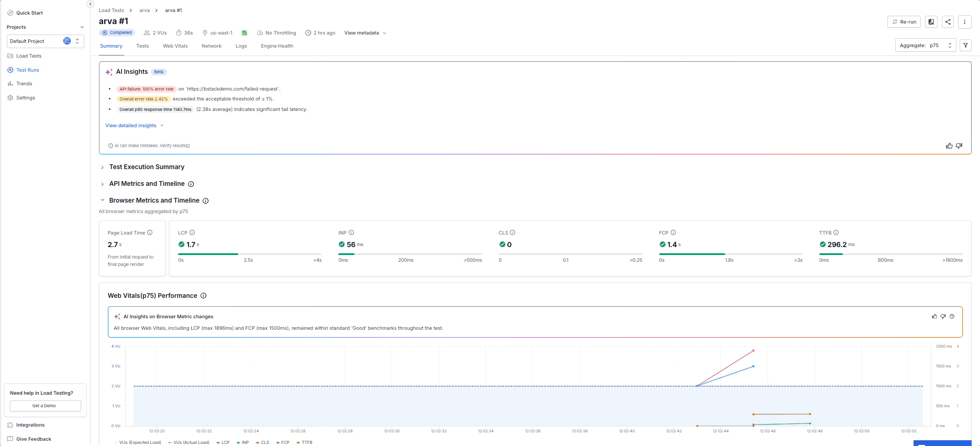This screenshot has width=980, height=446.
Task: Go to the Test Runs sidebar item
Action: [x=24, y=70]
